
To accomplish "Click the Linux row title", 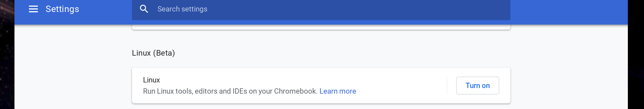I will [x=151, y=80].
